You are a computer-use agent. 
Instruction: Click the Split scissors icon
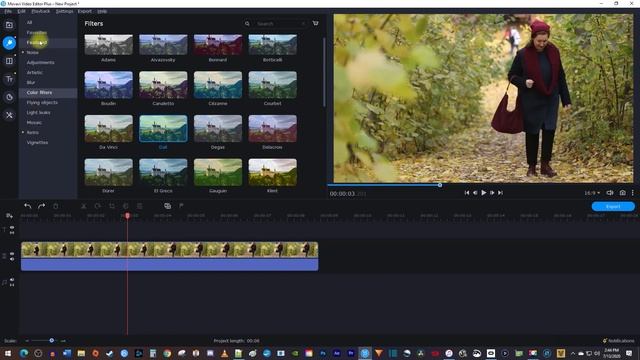[84, 206]
